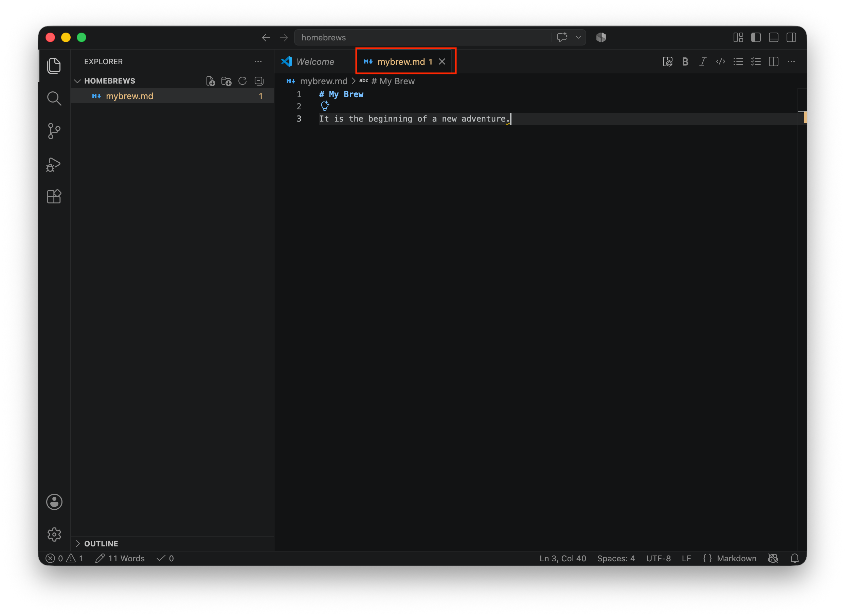Toggle inline code formatting
845x616 pixels.
click(x=720, y=61)
